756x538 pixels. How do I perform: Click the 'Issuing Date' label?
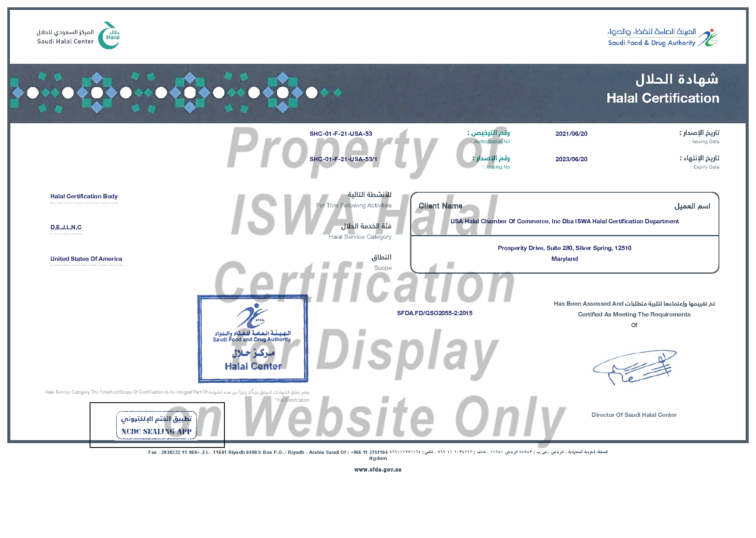(x=705, y=142)
